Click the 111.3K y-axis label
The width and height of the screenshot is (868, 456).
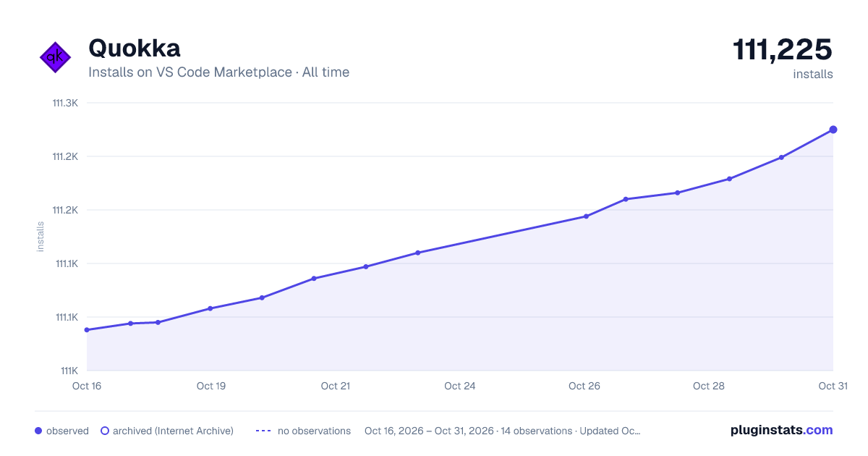65,103
